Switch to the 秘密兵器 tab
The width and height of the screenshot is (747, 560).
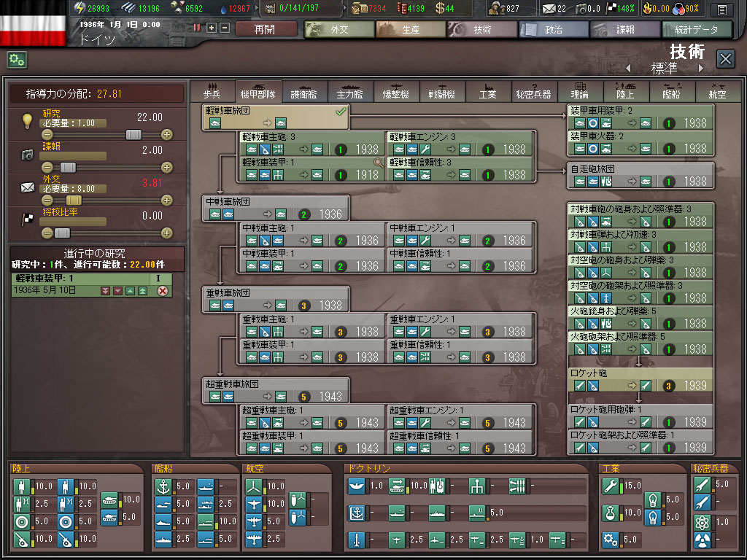[533, 91]
